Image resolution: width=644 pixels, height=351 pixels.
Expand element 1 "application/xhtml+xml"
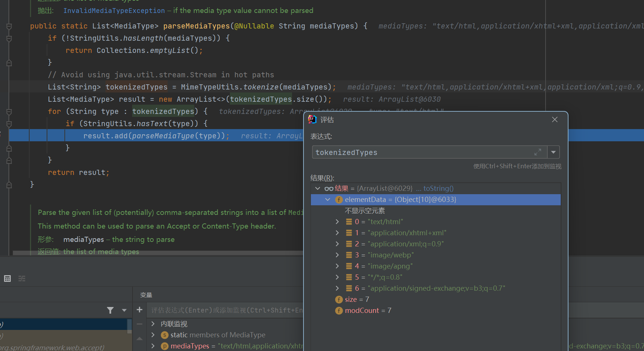coord(337,233)
